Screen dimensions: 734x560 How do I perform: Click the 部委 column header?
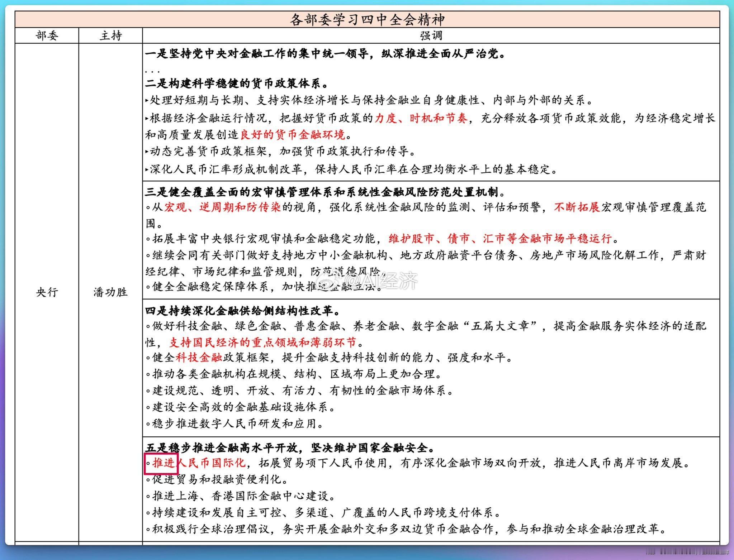[46, 36]
